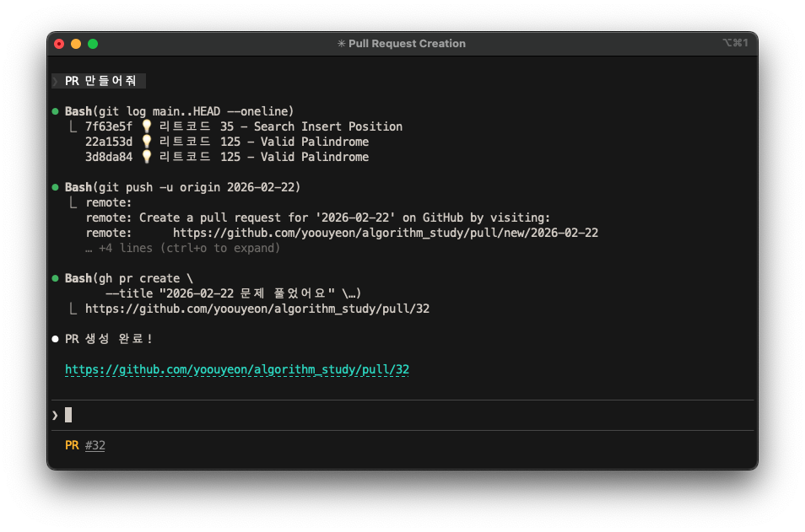Click green status dot beside git push command
The image size is (805, 532).
pos(55,187)
